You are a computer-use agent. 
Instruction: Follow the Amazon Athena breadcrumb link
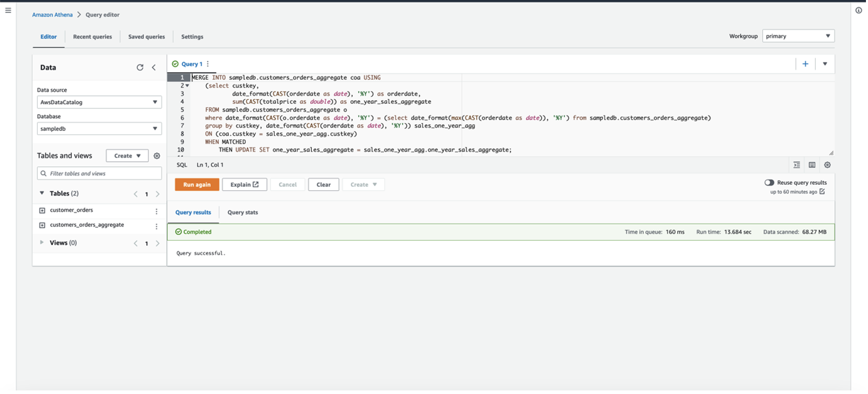[52, 15]
